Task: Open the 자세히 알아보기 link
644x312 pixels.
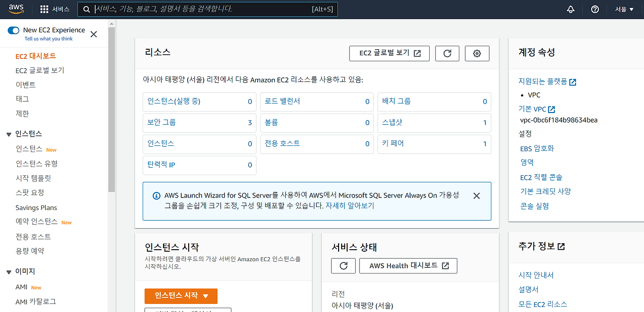Action: [350, 206]
